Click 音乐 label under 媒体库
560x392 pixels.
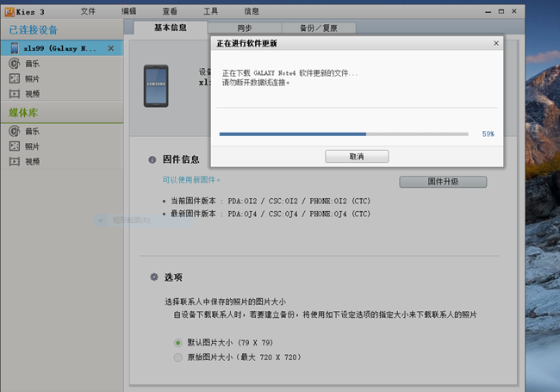(x=32, y=131)
